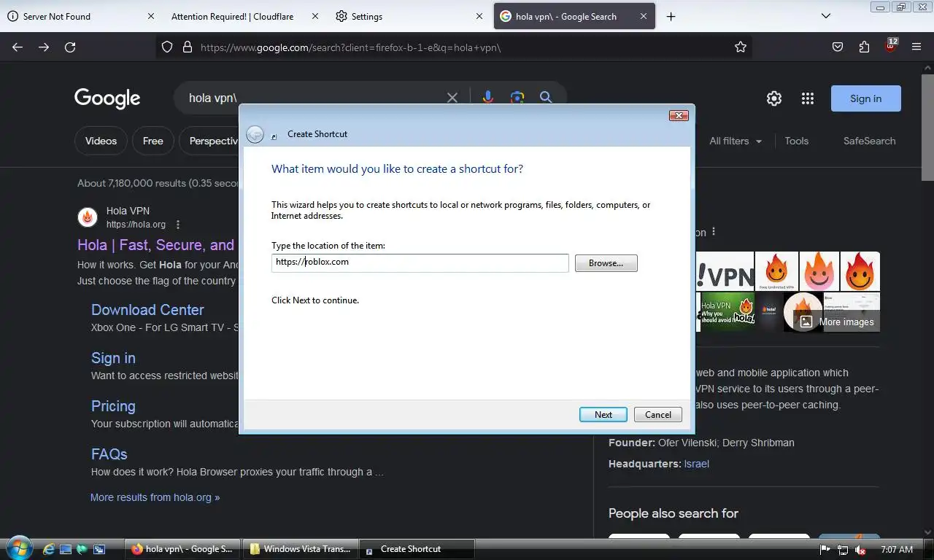Close the hola vpn Google Search tab
This screenshot has height=560, width=934.
click(644, 16)
